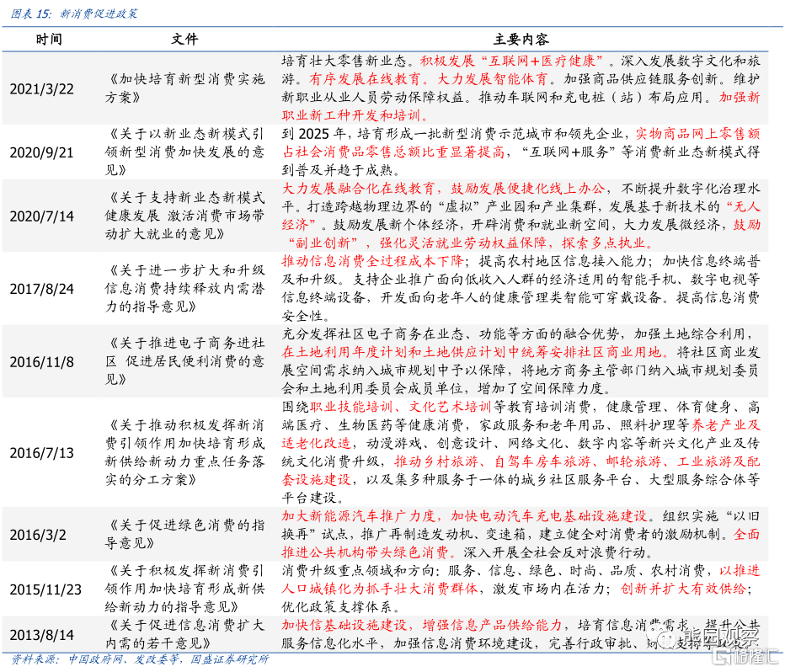Click the red text '职业技能培训、文化艺术培训'
Screen dimensions: 785x672
point(401,407)
